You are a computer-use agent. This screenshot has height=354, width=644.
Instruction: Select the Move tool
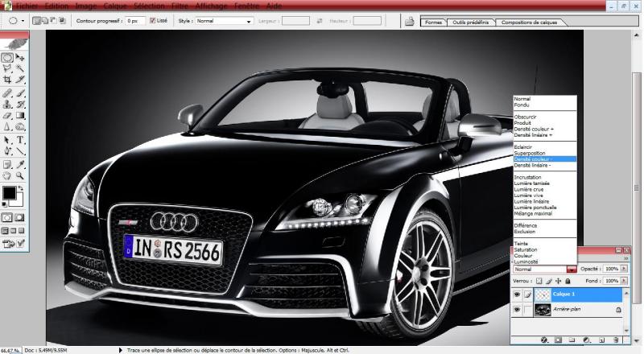tap(20, 57)
